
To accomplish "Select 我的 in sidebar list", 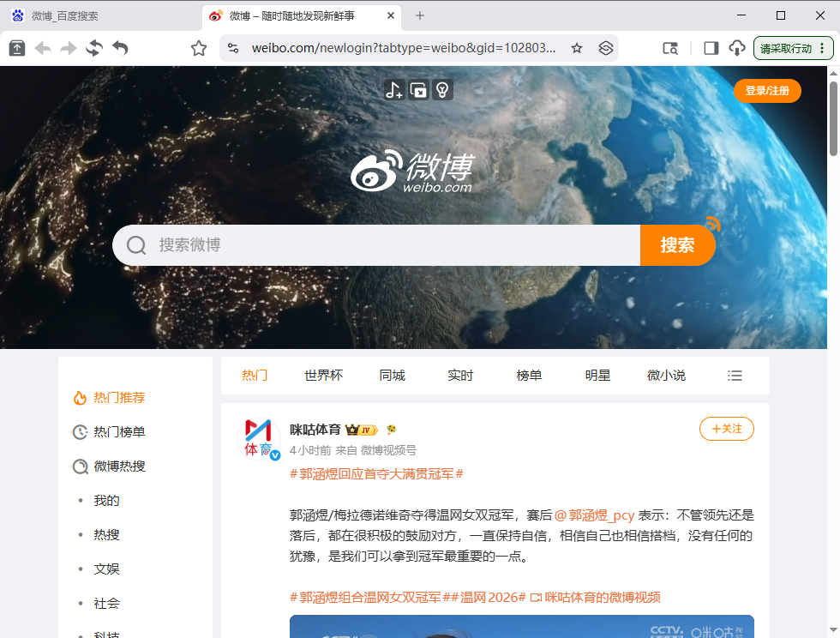I will point(106,501).
